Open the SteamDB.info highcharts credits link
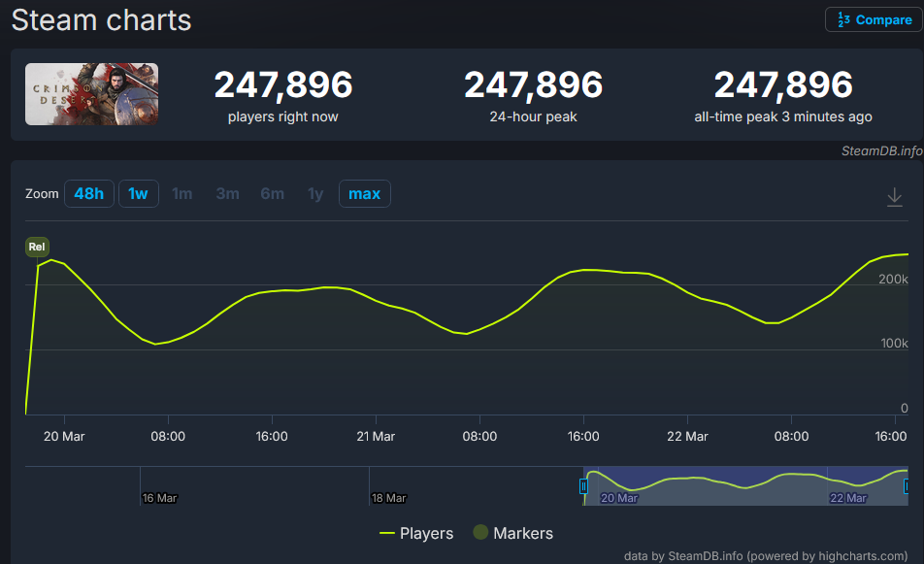This screenshot has height=564, width=924. 766,556
